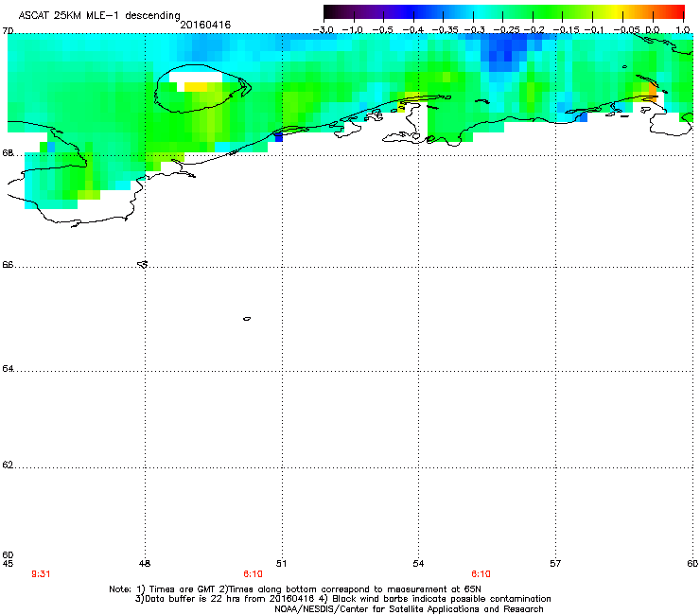Click the longitude label "48" on bottom axis
Screen dimensions: 700x615
point(145,564)
